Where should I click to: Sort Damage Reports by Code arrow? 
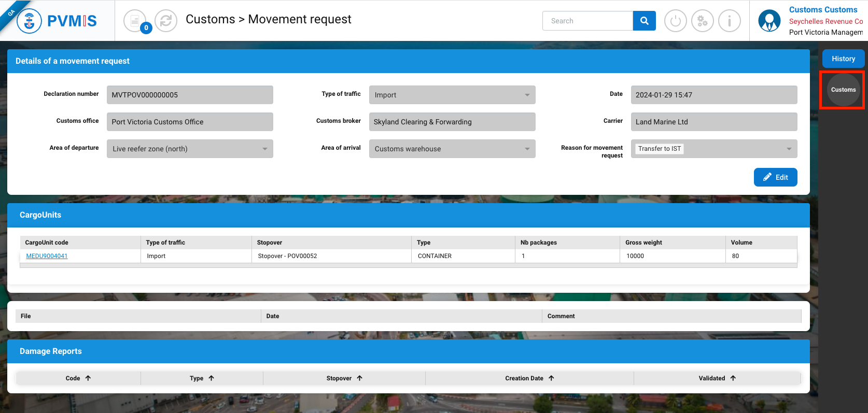click(x=88, y=378)
